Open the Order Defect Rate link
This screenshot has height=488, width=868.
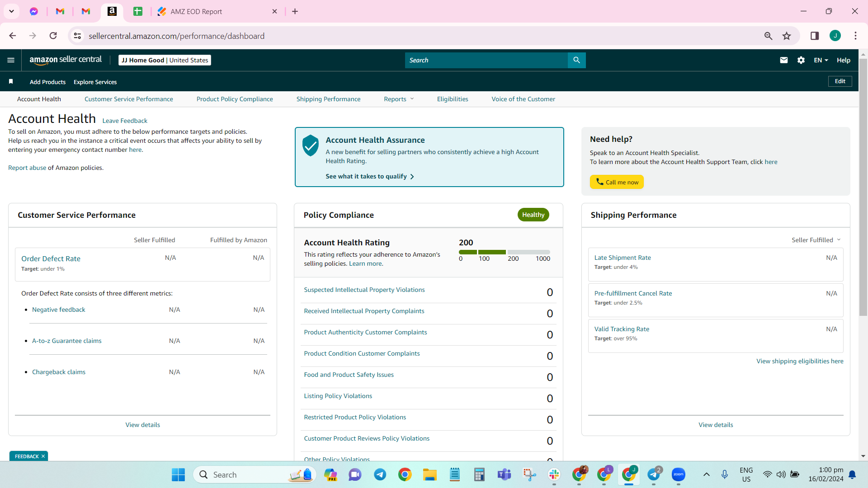click(51, 258)
